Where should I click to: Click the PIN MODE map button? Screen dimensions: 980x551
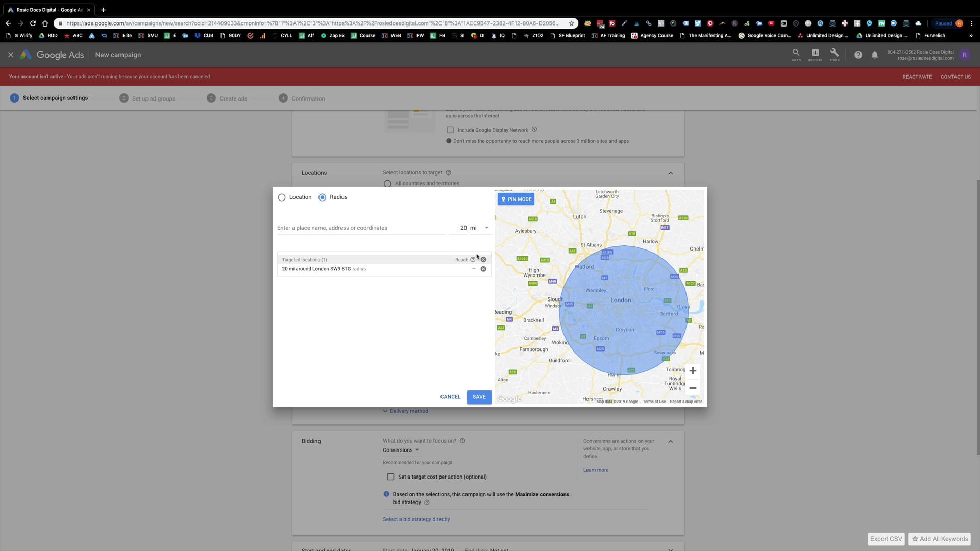(516, 199)
